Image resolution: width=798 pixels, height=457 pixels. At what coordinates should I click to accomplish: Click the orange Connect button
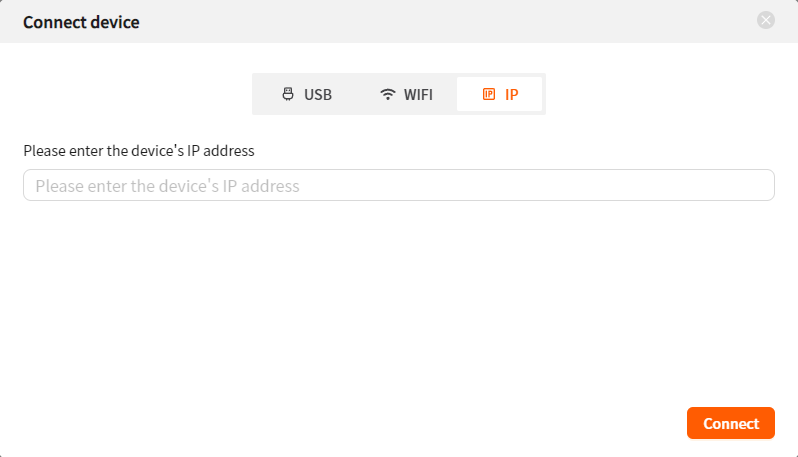tap(731, 423)
